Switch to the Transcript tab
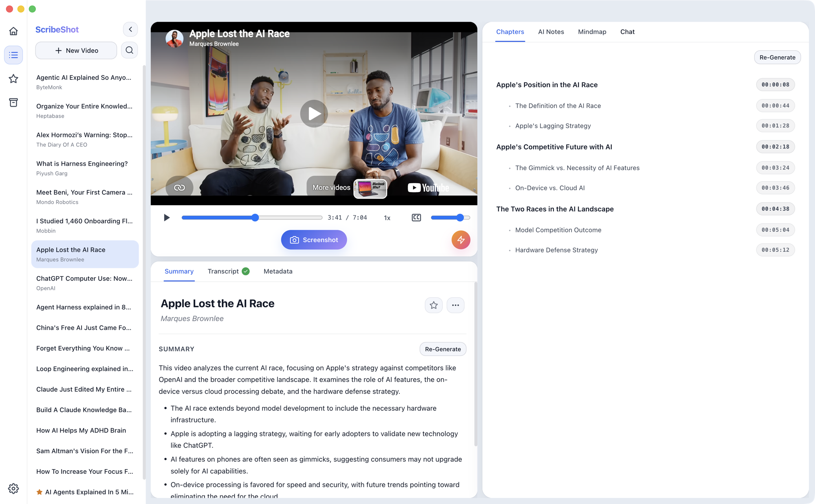This screenshot has width=815, height=504. 228,272
